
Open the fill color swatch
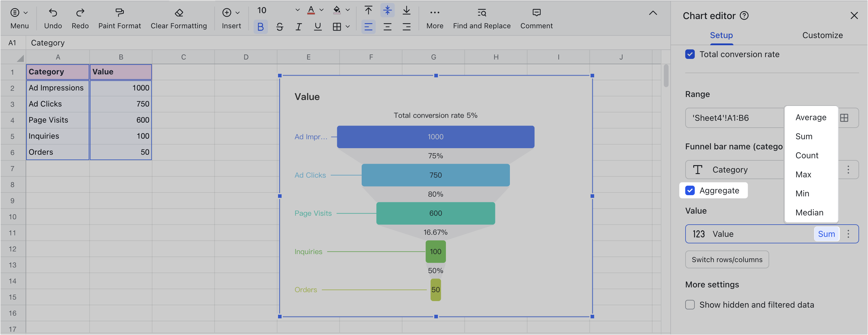(337, 10)
